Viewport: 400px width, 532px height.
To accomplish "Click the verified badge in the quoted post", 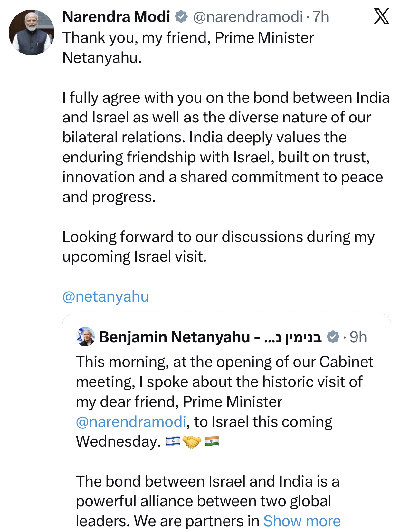I will coord(333,337).
